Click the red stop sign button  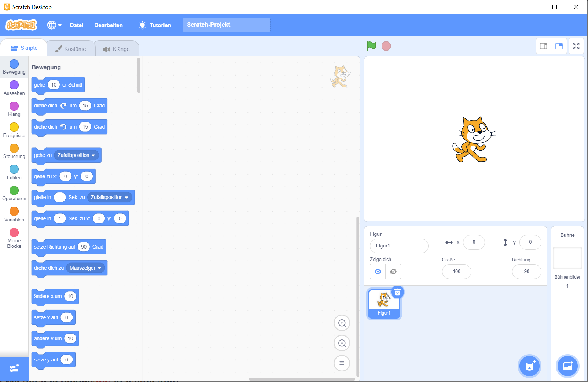[386, 46]
